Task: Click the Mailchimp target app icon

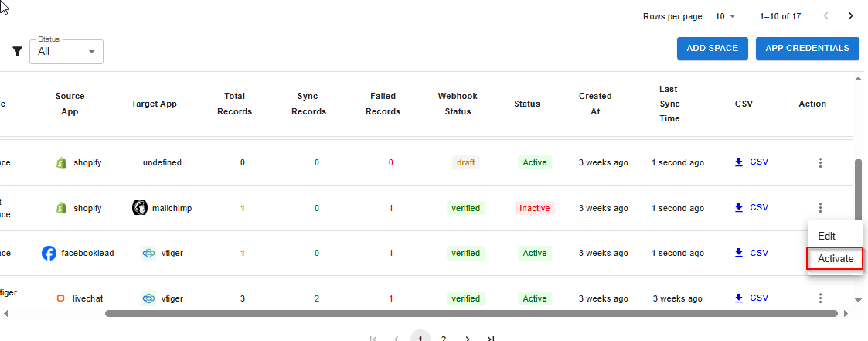Action: [x=140, y=208]
